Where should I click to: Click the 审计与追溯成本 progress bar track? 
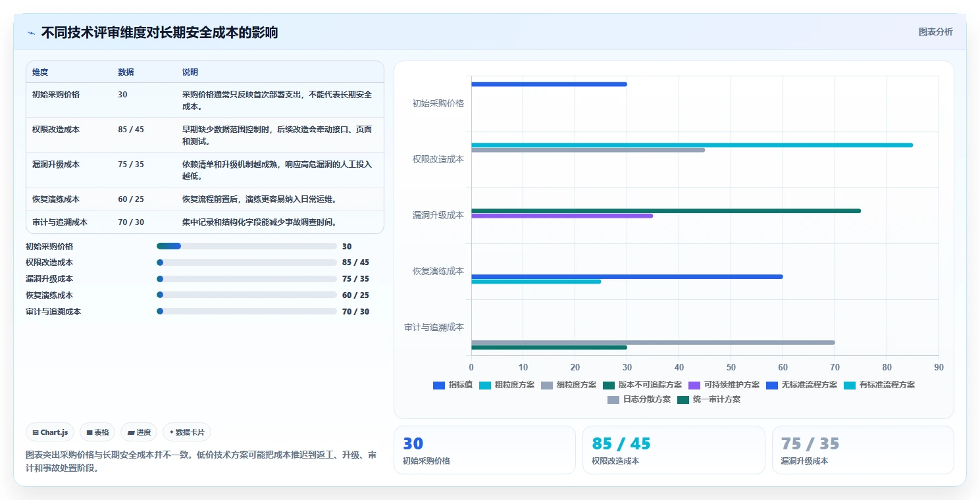pyautogui.click(x=247, y=311)
